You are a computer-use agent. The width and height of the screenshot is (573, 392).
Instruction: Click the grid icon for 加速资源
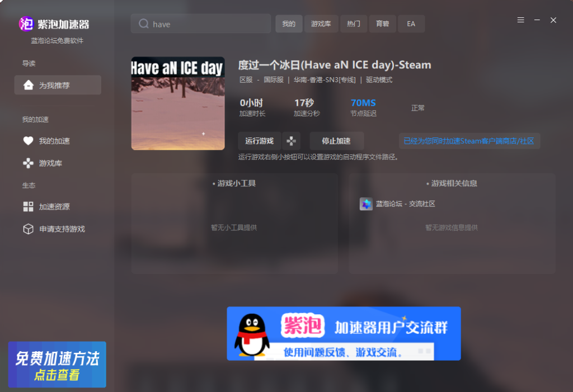(28, 207)
